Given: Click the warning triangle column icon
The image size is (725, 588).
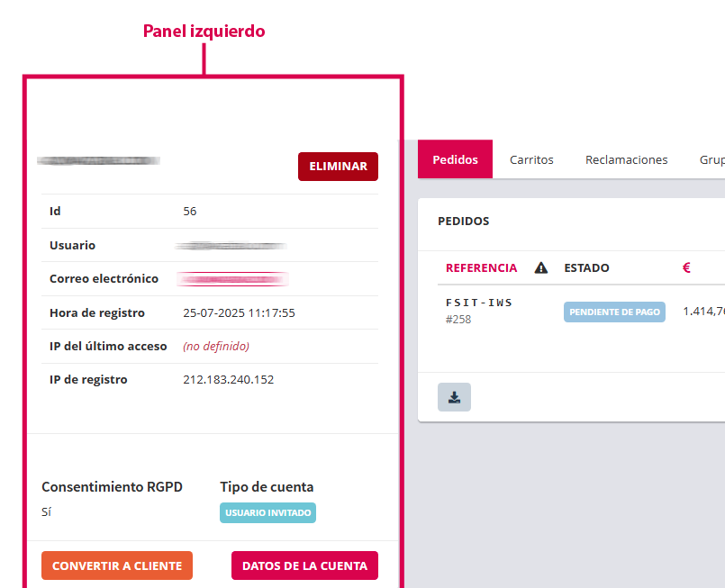Looking at the screenshot, I should (541, 267).
